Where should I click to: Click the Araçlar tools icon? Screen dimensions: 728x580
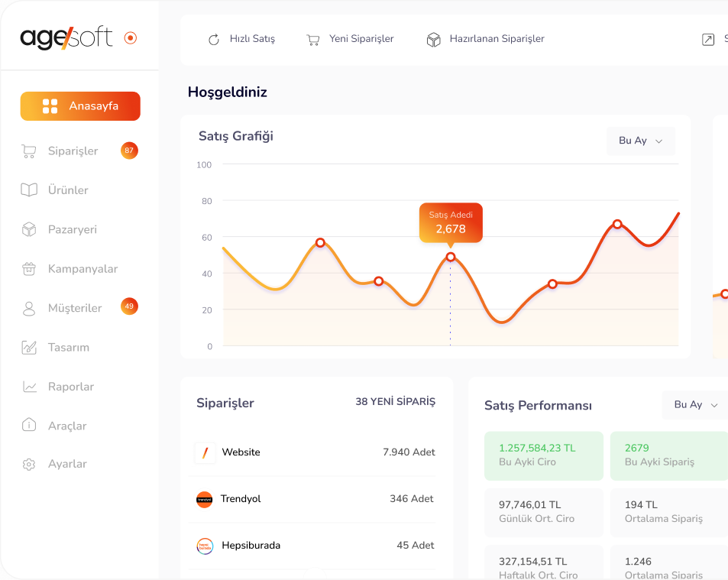(29, 426)
